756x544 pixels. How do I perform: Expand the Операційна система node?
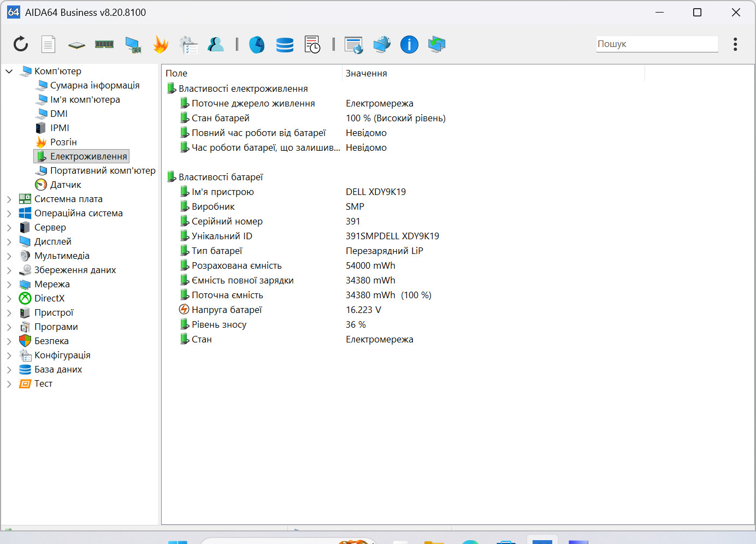coord(9,213)
